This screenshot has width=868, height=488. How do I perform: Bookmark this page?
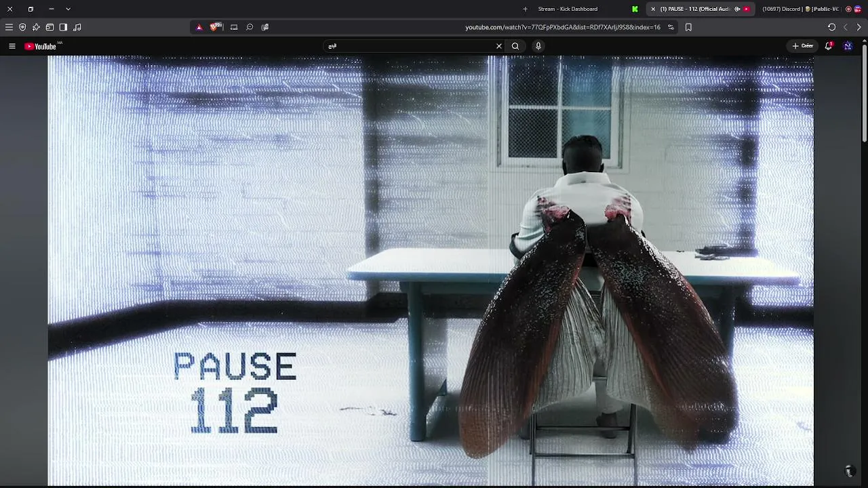(x=688, y=27)
